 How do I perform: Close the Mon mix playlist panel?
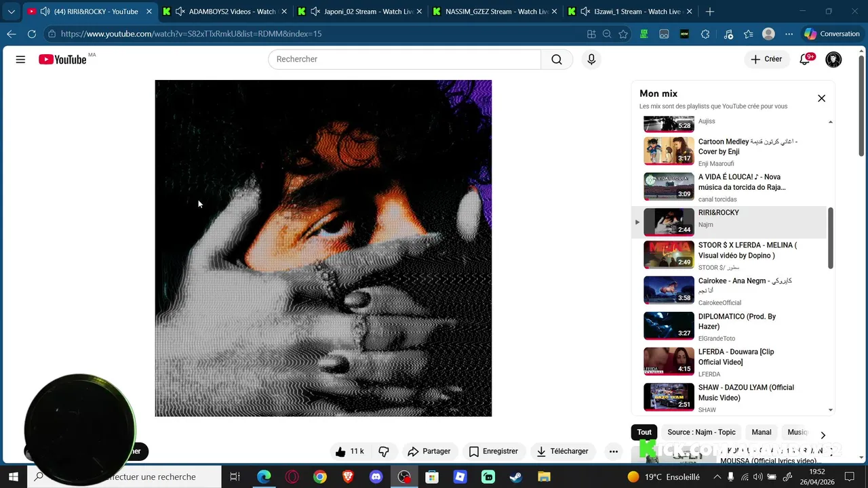(x=821, y=98)
